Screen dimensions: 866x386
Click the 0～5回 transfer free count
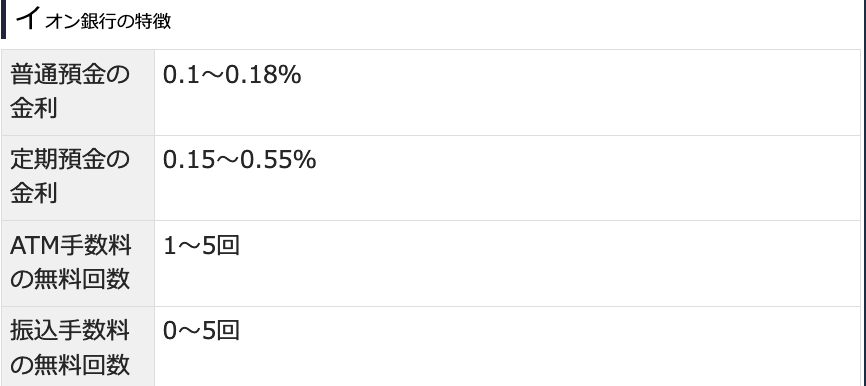[201, 331]
